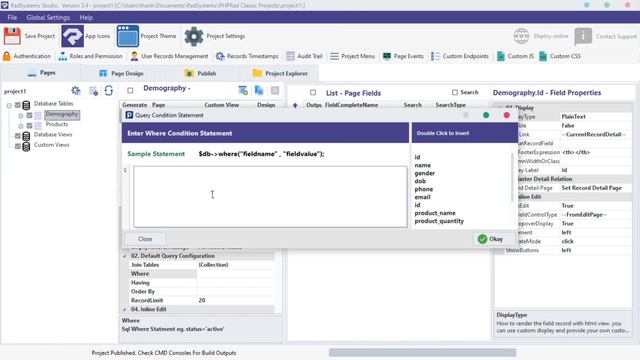Select 'product_quantity' in field insert list
The width and height of the screenshot is (640, 360).
[439, 221]
